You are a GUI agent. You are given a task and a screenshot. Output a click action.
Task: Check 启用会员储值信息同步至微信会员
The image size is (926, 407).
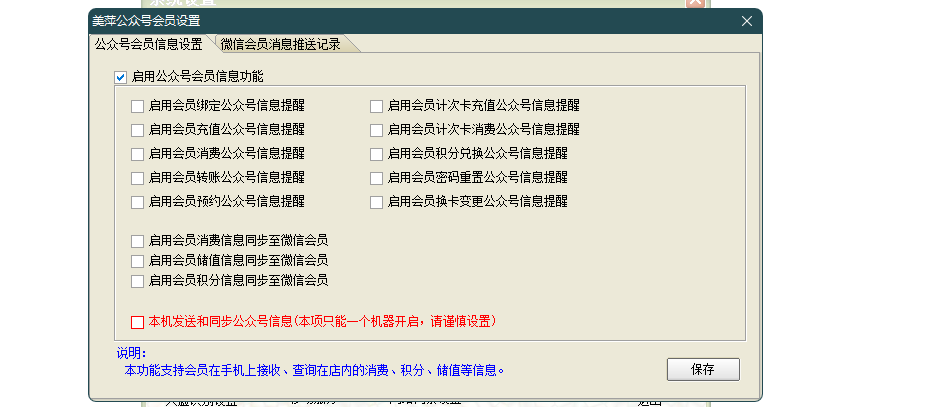click(x=137, y=261)
